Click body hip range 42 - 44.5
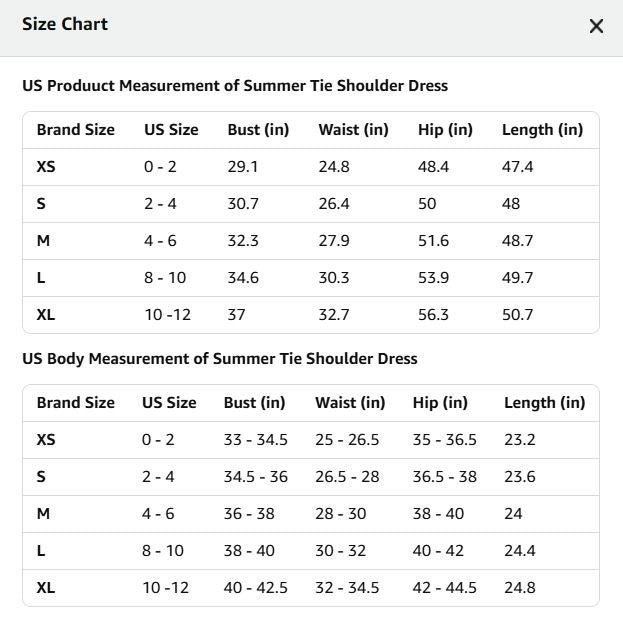The image size is (623, 641). pos(445,588)
